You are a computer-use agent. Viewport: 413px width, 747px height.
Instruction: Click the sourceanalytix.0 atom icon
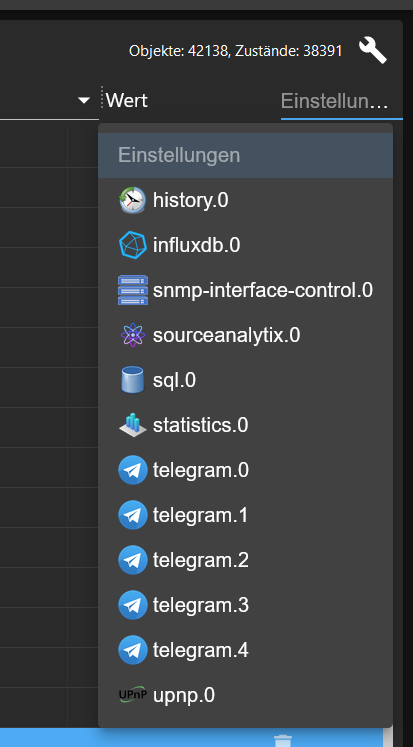[x=132, y=335]
